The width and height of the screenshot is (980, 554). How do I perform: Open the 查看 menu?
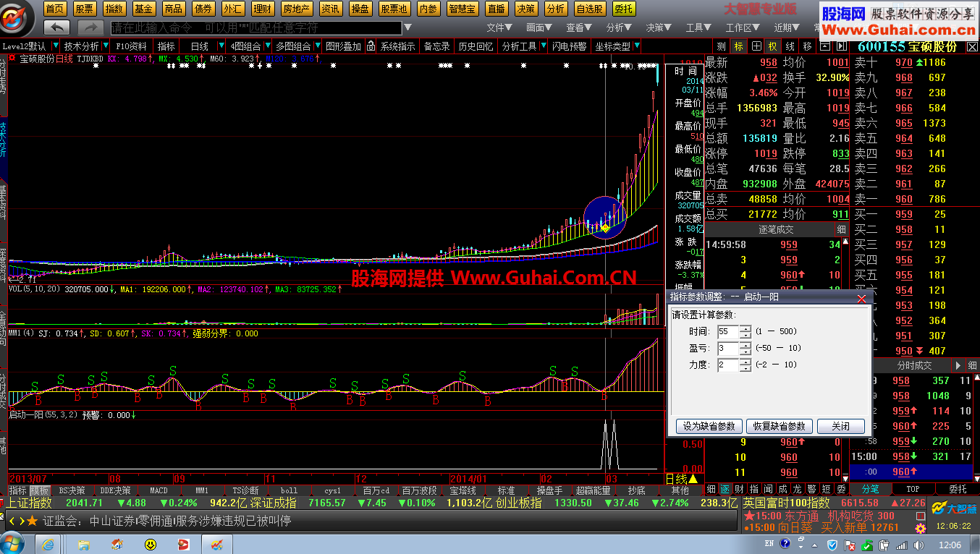(579, 27)
